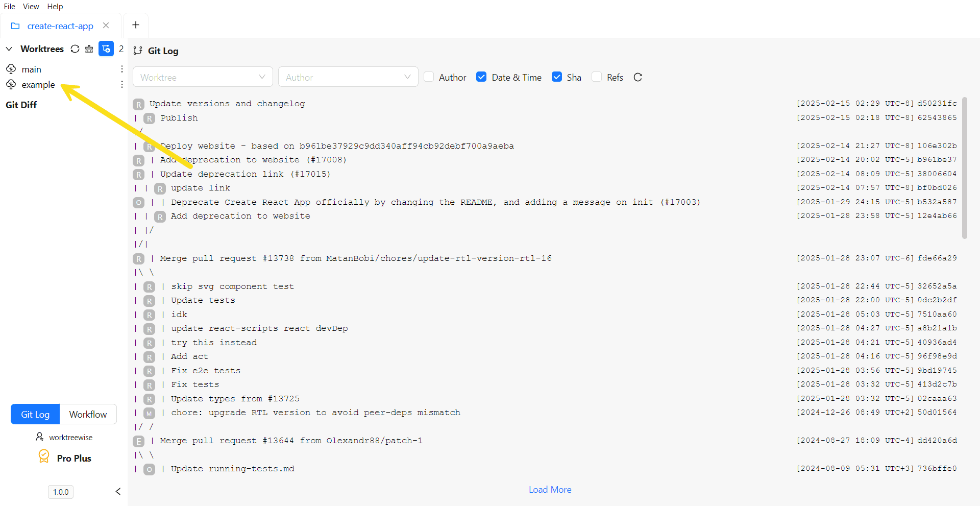Click the blue add worktree button
980x506 pixels.
(x=106, y=49)
